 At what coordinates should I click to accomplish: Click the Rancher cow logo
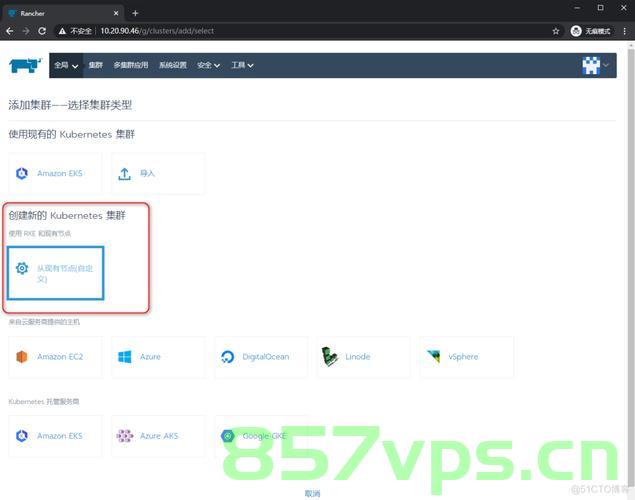pos(25,65)
